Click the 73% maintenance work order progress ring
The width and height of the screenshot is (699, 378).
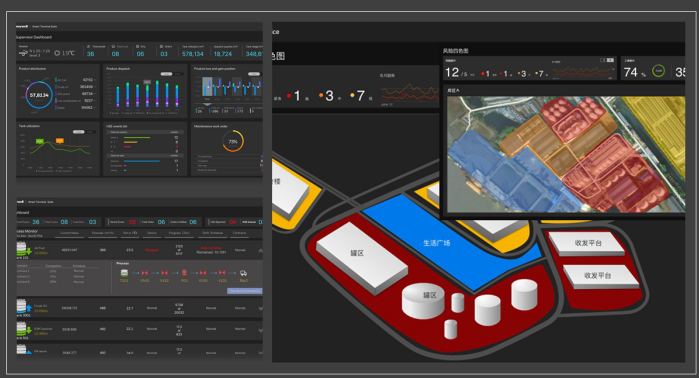pyautogui.click(x=233, y=141)
